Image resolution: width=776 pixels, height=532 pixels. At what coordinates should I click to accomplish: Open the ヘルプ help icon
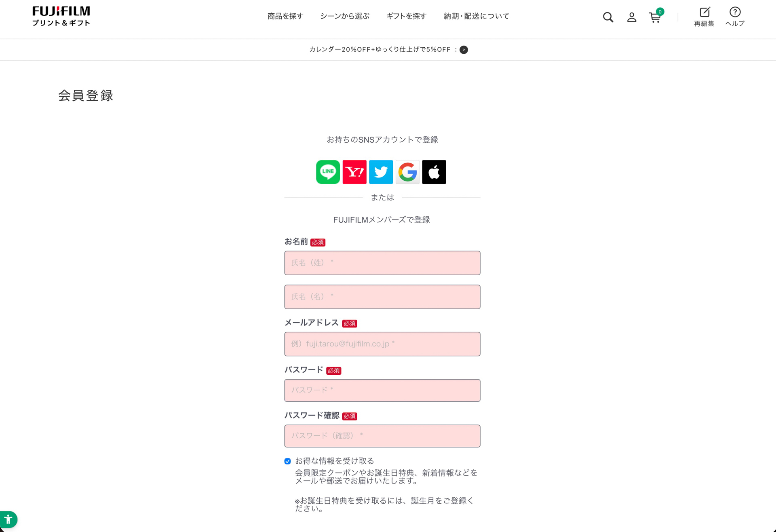(x=735, y=17)
